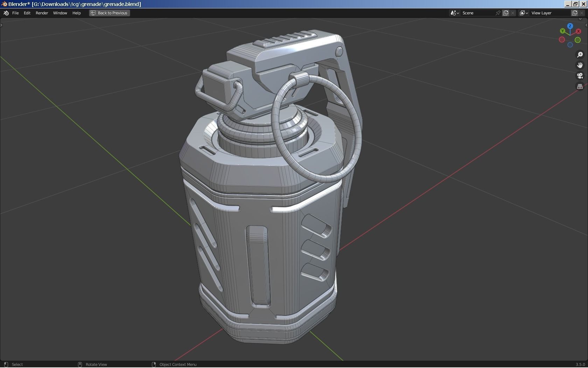The height and width of the screenshot is (368, 588).
Task: Click the zoom magnifier viewport icon
Action: tap(580, 55)
